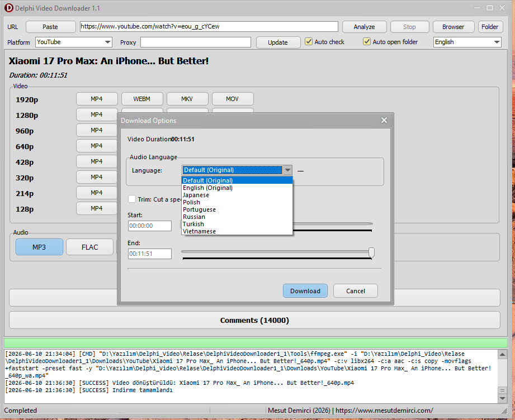
Task: Enable the Trim: Cut checkbox
Action: click(x=132, y=199)
